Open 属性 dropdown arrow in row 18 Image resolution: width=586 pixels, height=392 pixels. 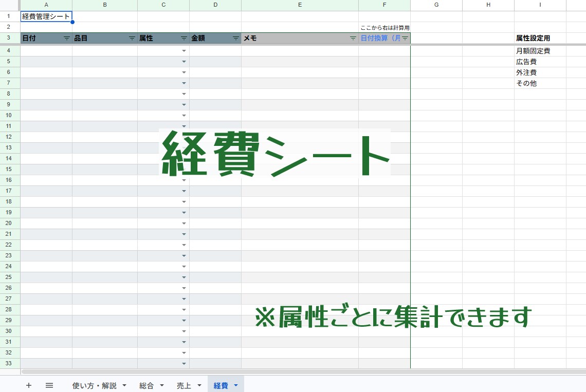184,202
